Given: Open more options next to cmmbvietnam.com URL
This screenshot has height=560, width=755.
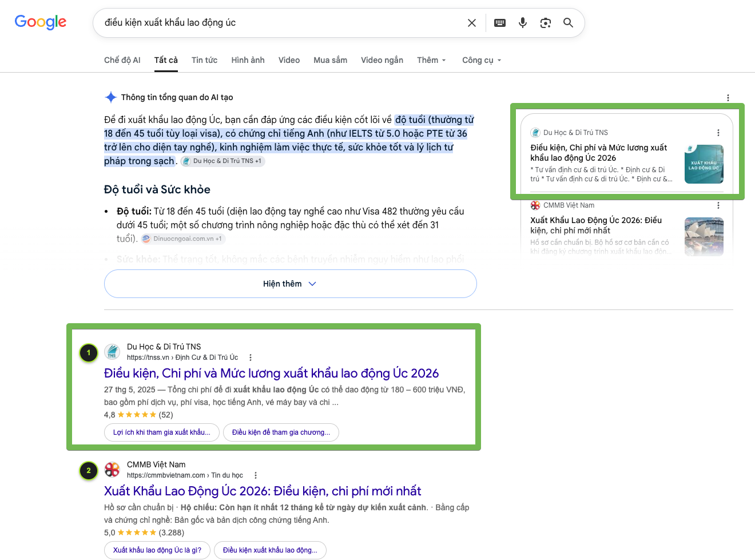Looking at the screenshot, I should pos(256,475).
